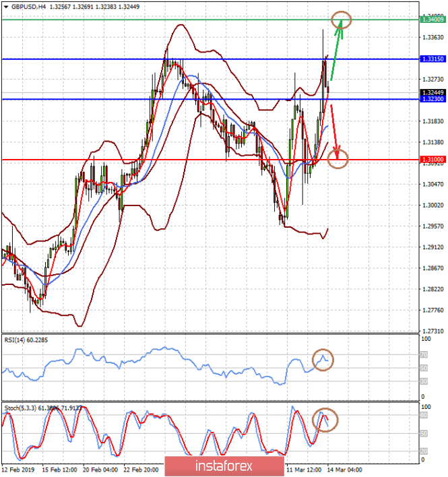448x477 pixels.
Task: Click the 12 Feb 2019 date label
Action: pyautogui.click(x=18, y=470)
